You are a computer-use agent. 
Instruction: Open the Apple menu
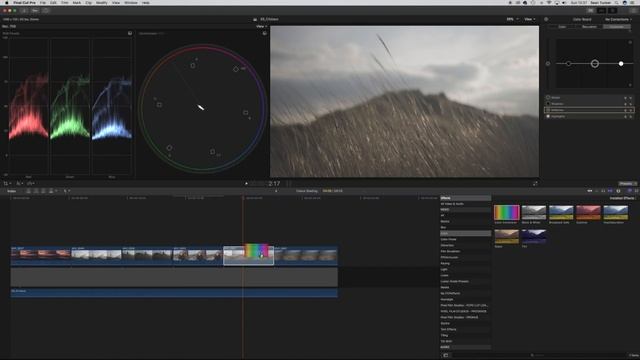[7, 2]
